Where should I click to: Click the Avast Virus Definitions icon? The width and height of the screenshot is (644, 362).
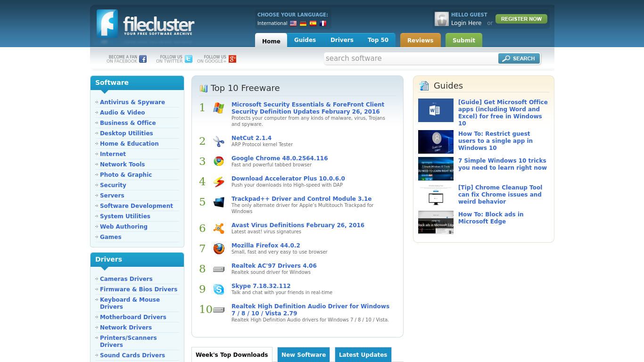[219, 229]
